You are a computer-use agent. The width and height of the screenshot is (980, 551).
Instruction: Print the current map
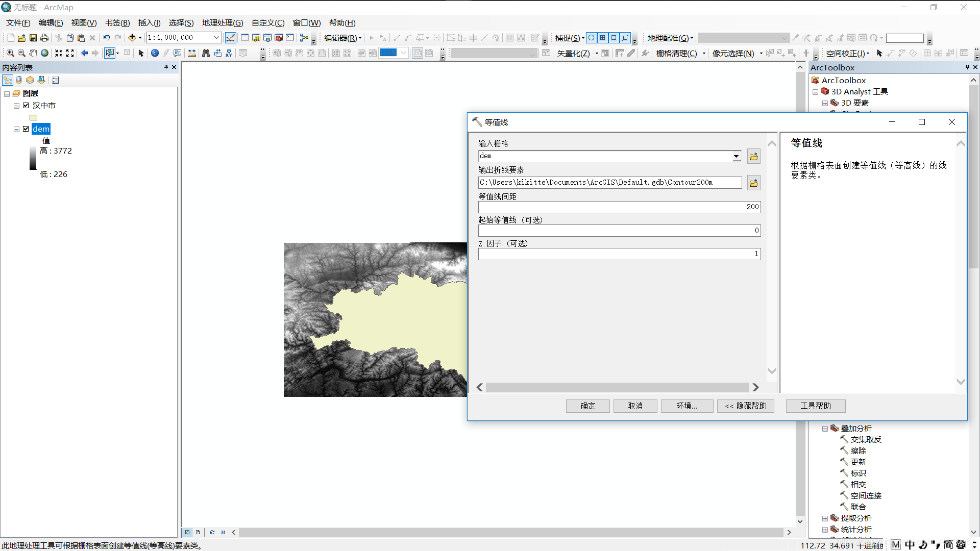[44, 38]
